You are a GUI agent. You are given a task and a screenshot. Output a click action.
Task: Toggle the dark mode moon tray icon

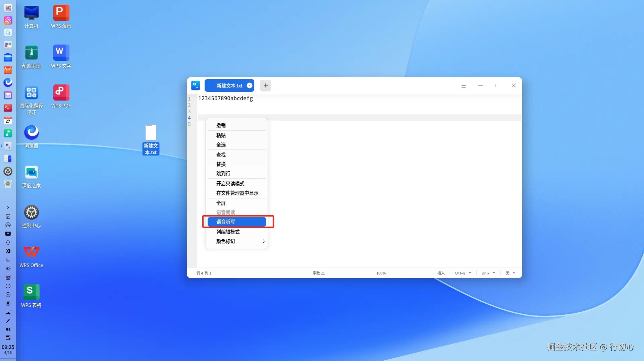pyautogui.click(x=8, y=260)
